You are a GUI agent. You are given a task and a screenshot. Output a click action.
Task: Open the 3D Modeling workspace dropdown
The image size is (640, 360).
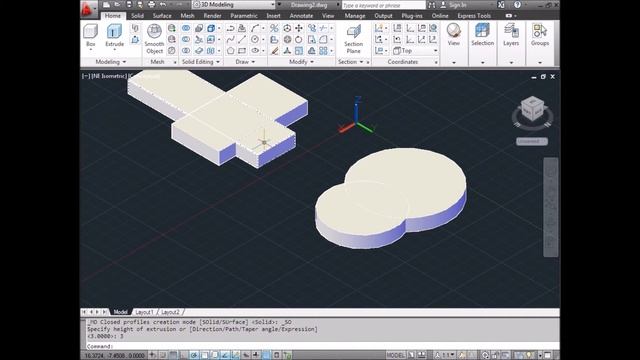point(233,4)
